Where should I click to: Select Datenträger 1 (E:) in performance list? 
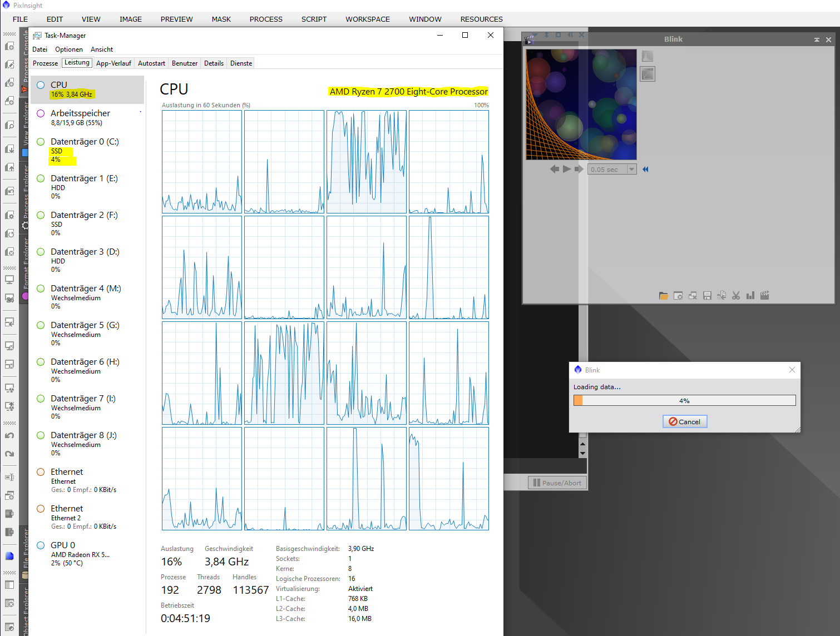click(x=88, y=187)
